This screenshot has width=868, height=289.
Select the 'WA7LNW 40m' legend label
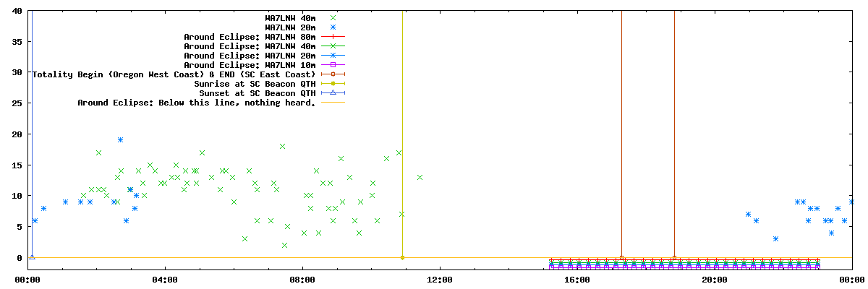(x=291, y=17)
